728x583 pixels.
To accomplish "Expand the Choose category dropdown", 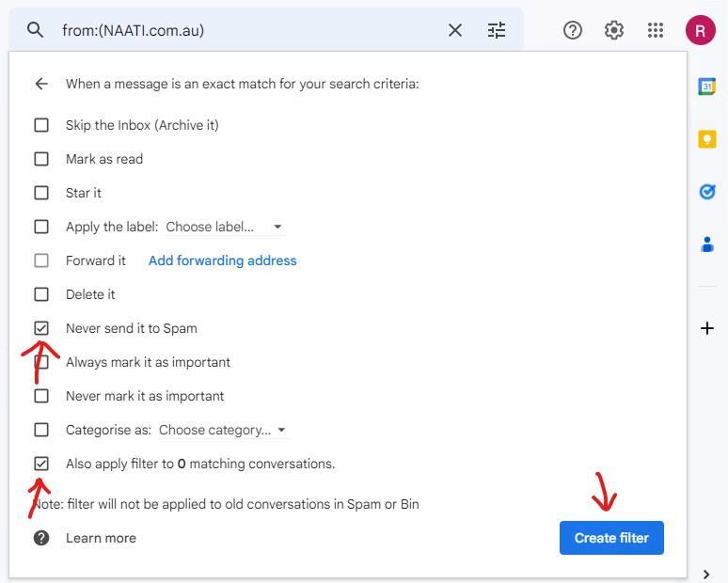I will pyautogui.click(x=223, y=430).
